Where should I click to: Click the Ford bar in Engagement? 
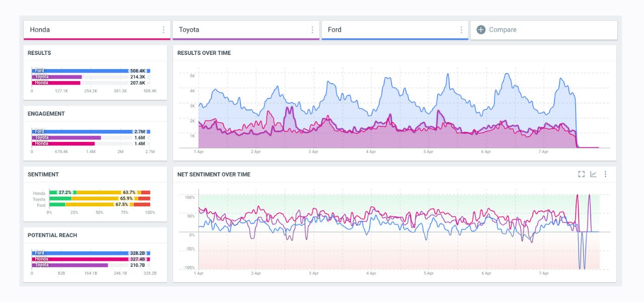(x=91, y=131)
